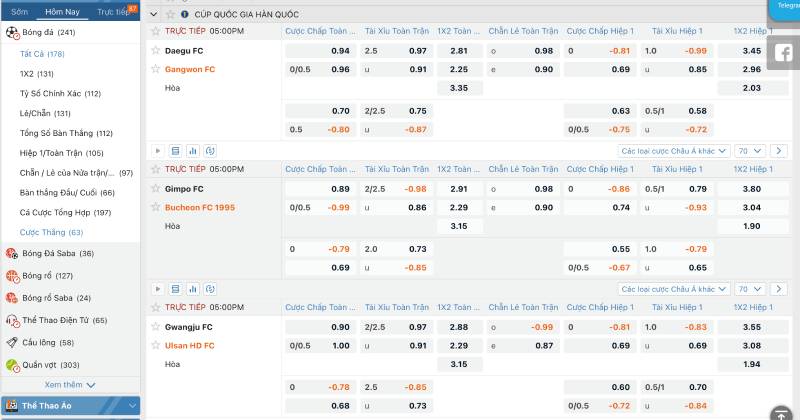Viewport: 800px width, 420px height.
Task: Open 'Các loại cược Châu Á khác' dropdown under Gimpo match
Action: [673, 289]
